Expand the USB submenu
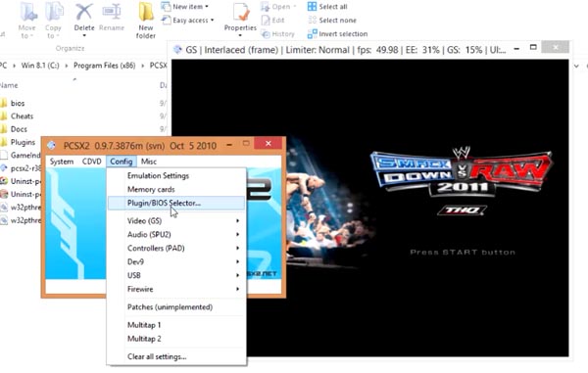The height and width of the screenshot is (373, 588). [177, 275]
